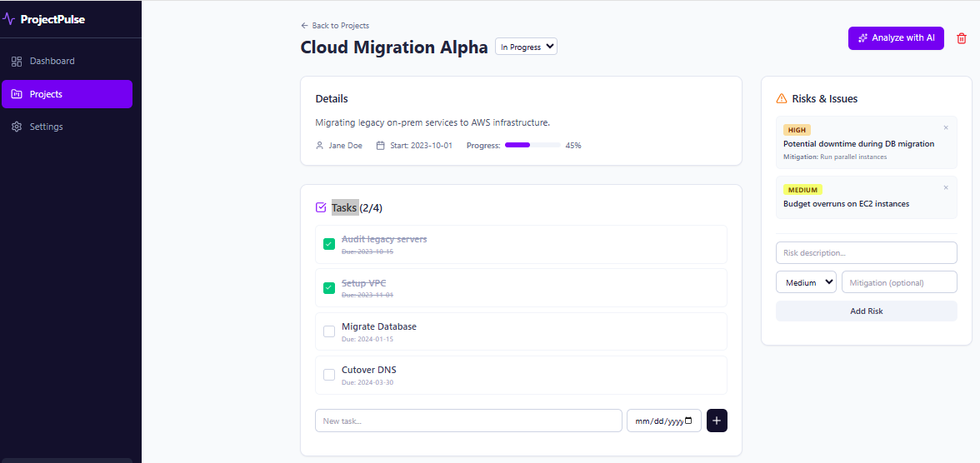Click the Cutover DNS task text
Viewport: 980px width, 463px height.
(368, 370)
